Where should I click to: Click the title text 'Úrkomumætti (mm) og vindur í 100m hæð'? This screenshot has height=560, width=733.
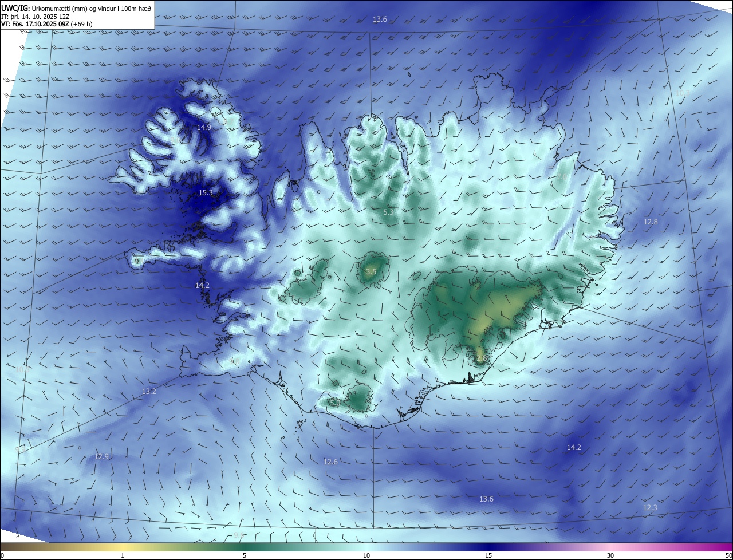coord(92,9)
